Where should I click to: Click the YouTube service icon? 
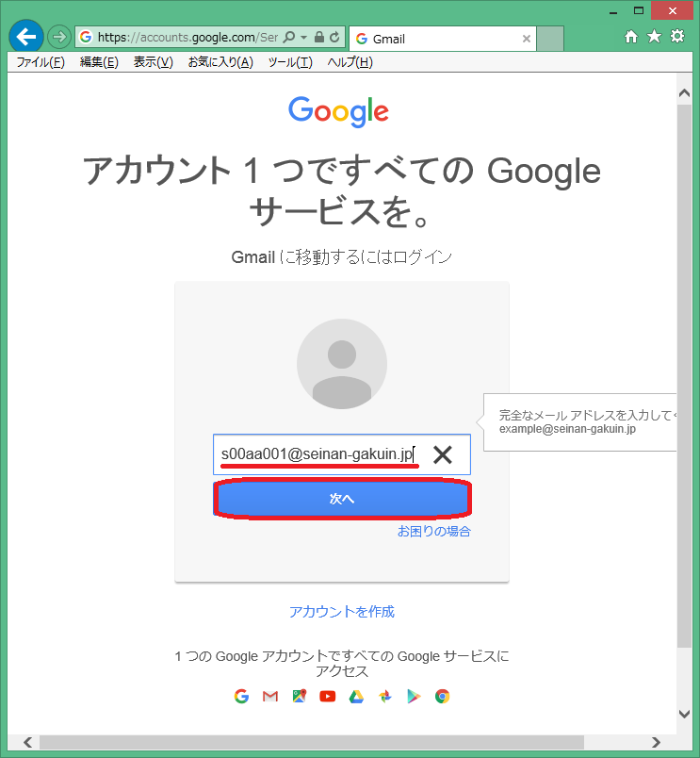(x=328, y=696)
